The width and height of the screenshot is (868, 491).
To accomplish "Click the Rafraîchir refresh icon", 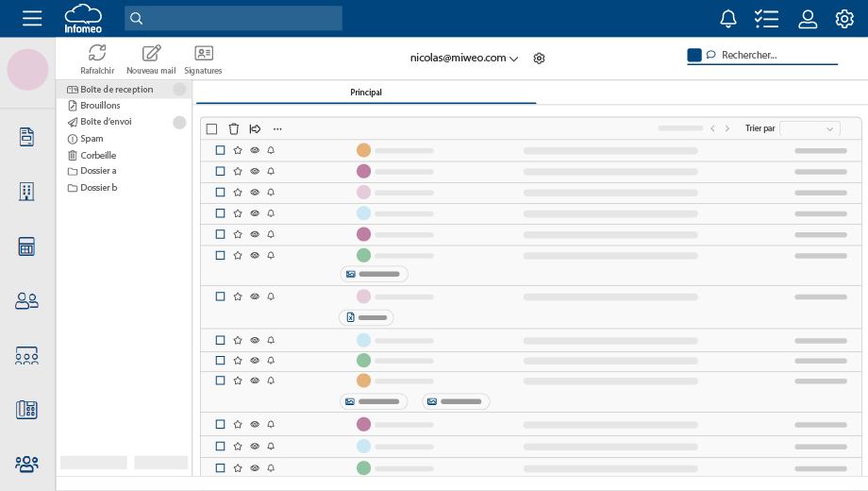I will [x=97, y=54].
